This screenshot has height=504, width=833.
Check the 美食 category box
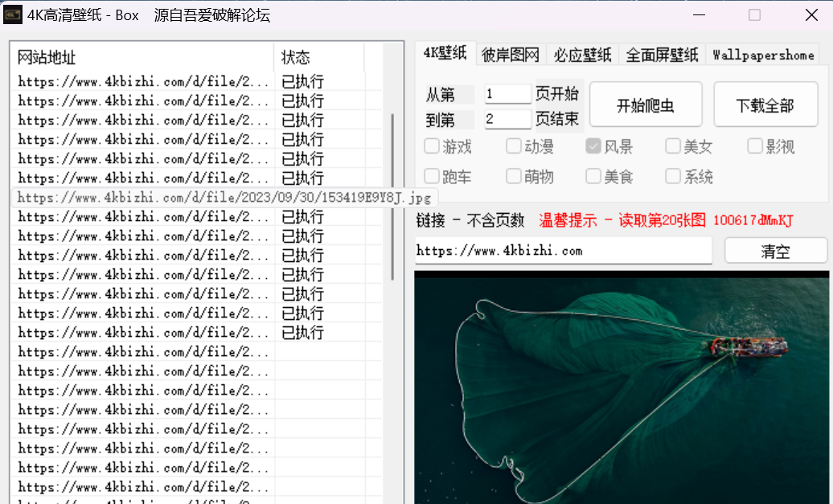tap(593, 176)
